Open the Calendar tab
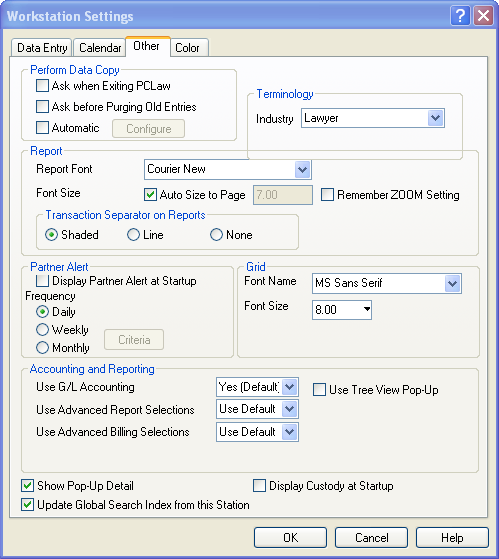Screen dimensions: 499x559 coord(100,48)
